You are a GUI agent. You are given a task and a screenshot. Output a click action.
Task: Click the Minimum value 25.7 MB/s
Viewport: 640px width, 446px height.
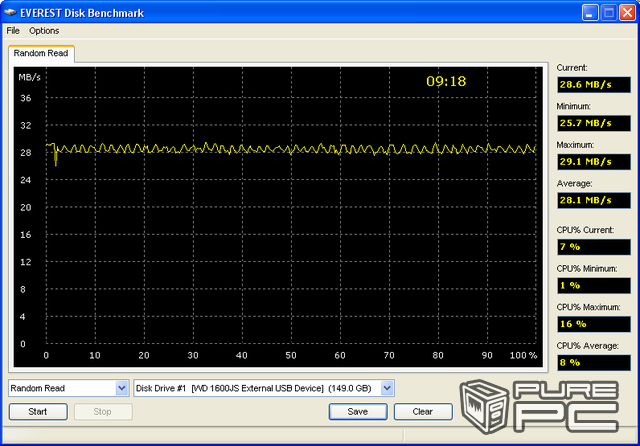(x=594, y=123)
